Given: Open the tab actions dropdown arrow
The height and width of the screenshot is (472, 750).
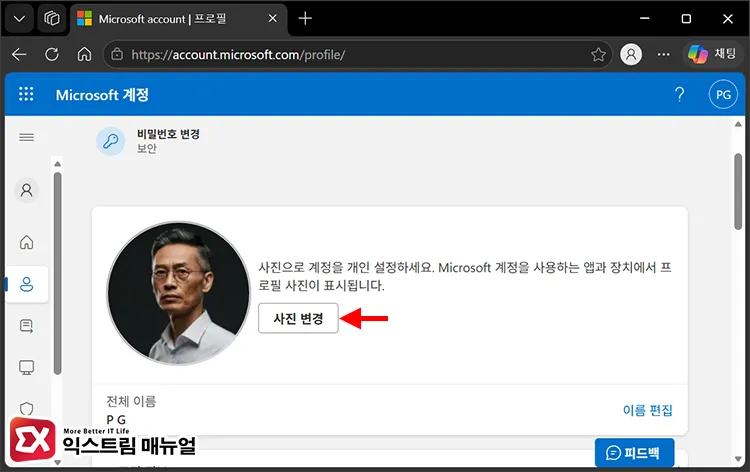Looking at the screenshot, I should 19,19.
